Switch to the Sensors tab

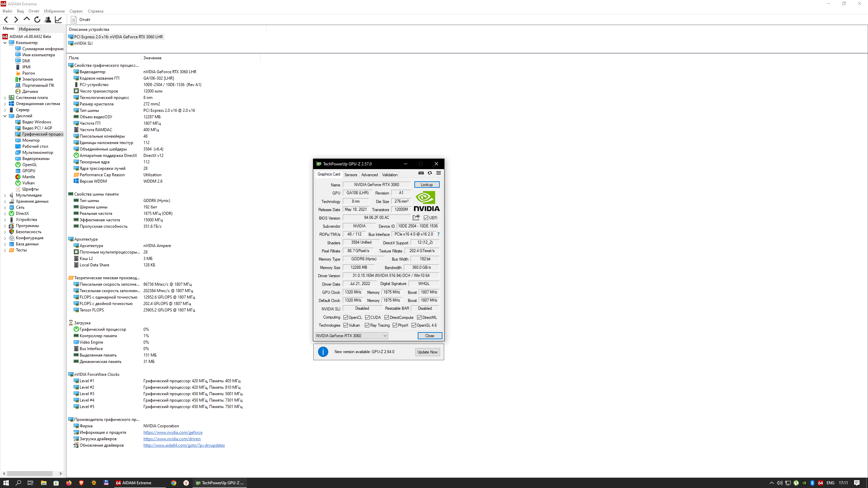[351, 175]
